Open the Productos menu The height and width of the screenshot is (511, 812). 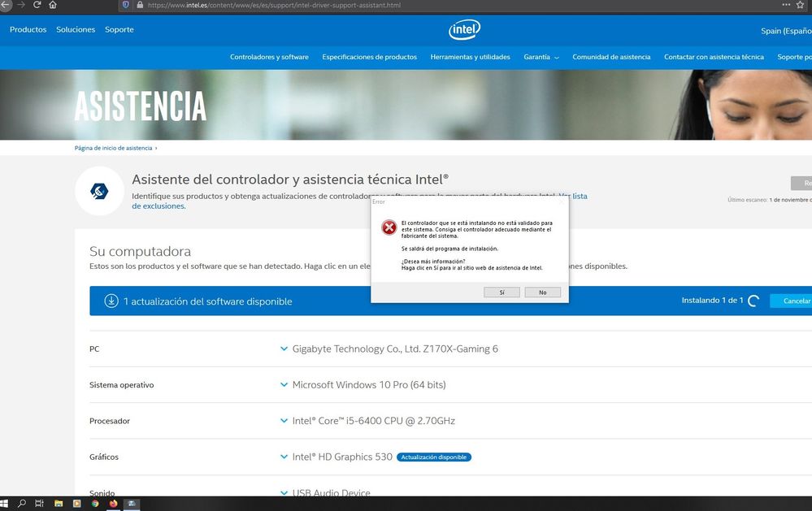click(x=28, y=30)
